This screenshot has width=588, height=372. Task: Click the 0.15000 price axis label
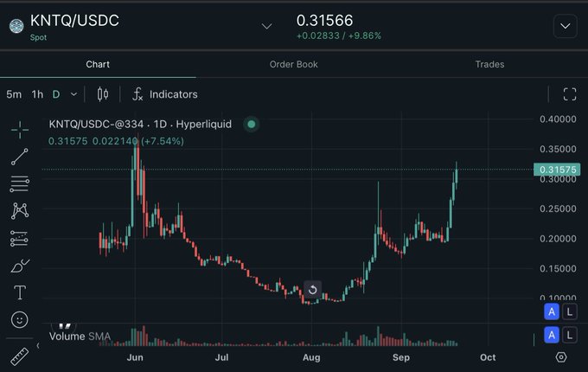pos(558,269)
